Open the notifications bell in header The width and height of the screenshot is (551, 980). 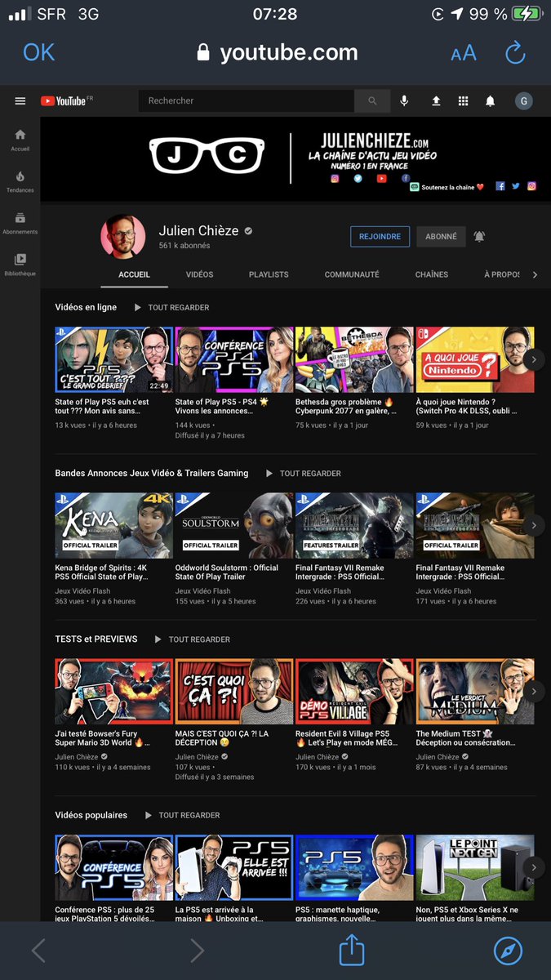tap(491, 100)
